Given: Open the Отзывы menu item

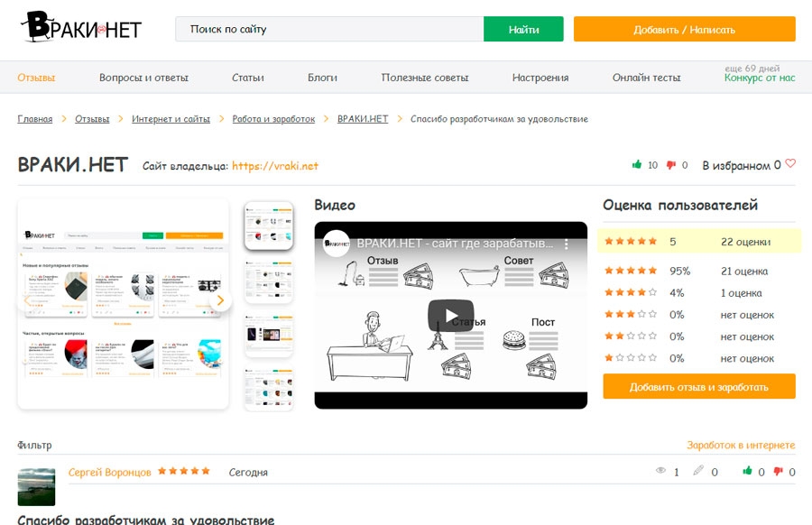Looking at the screenshot, I should [36, 78].
